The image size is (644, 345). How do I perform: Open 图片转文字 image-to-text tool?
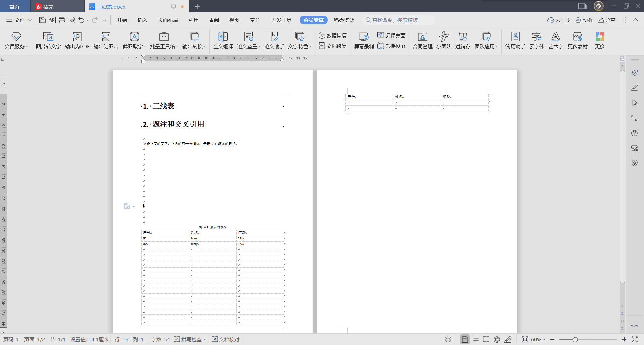tap(48, 40)
